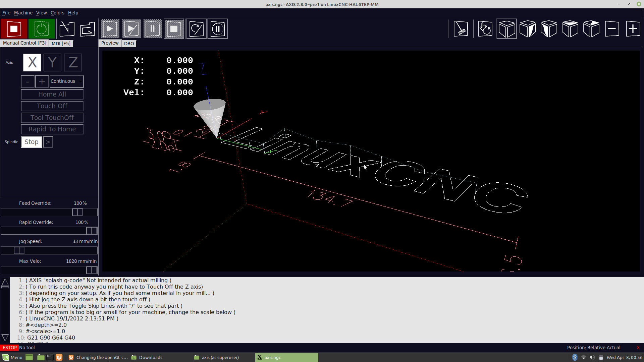Switch to Changing the openGL browser window

click(x=98, y=357)
